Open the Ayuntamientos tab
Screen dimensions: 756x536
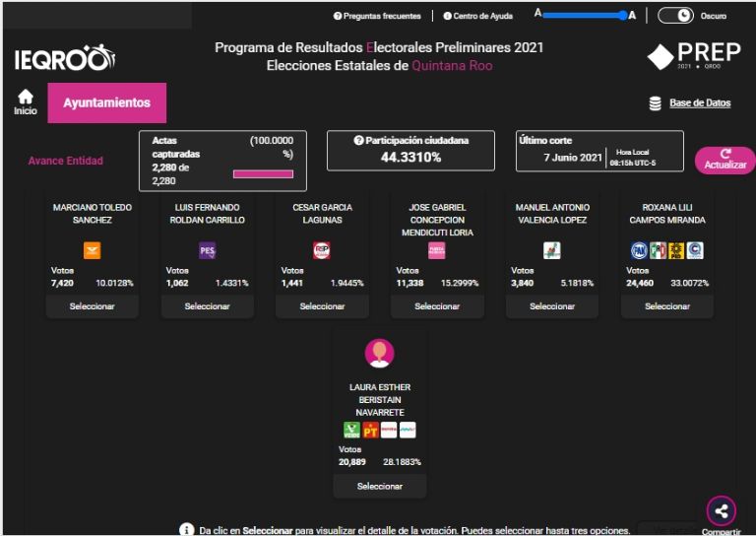pos(107,102)
